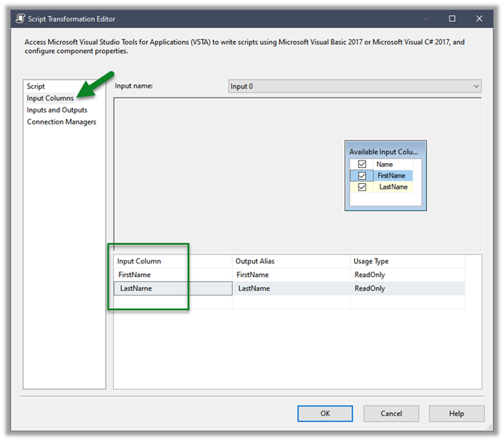Open Usage Type ReadOnly for FirstName row

(407, 275)
